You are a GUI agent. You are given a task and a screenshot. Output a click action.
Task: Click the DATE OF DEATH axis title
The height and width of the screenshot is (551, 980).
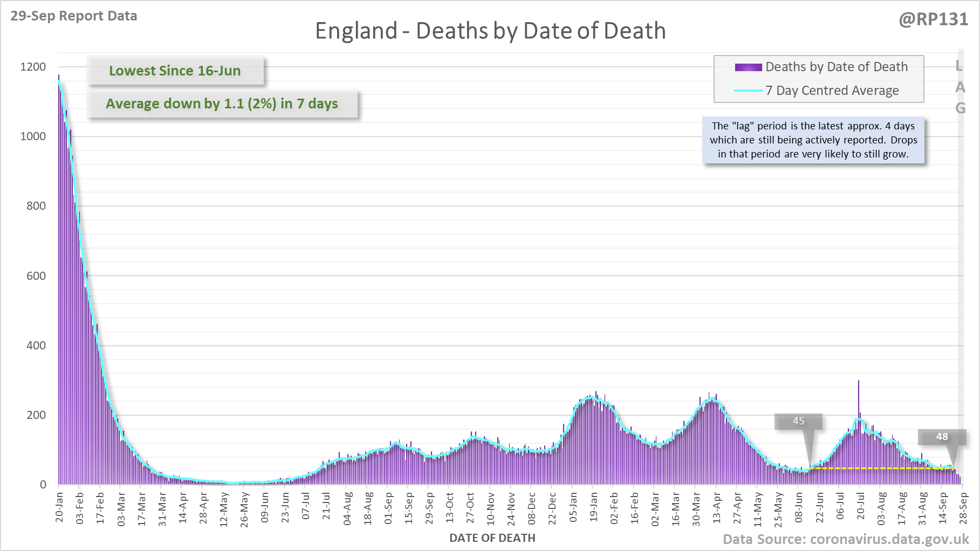[492, 538]
